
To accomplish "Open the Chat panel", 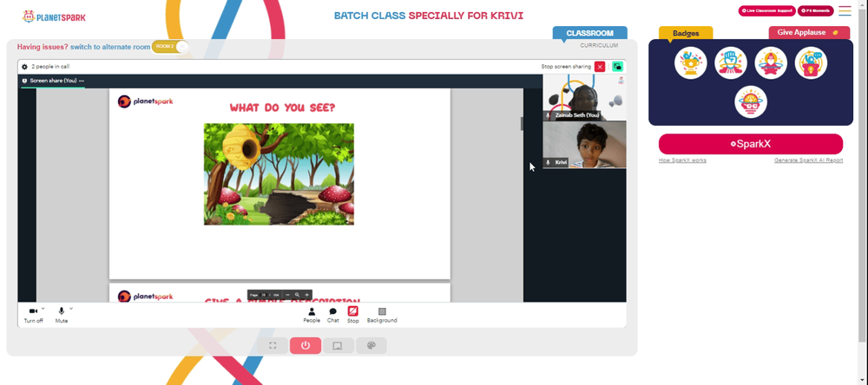I will (332, 316).
